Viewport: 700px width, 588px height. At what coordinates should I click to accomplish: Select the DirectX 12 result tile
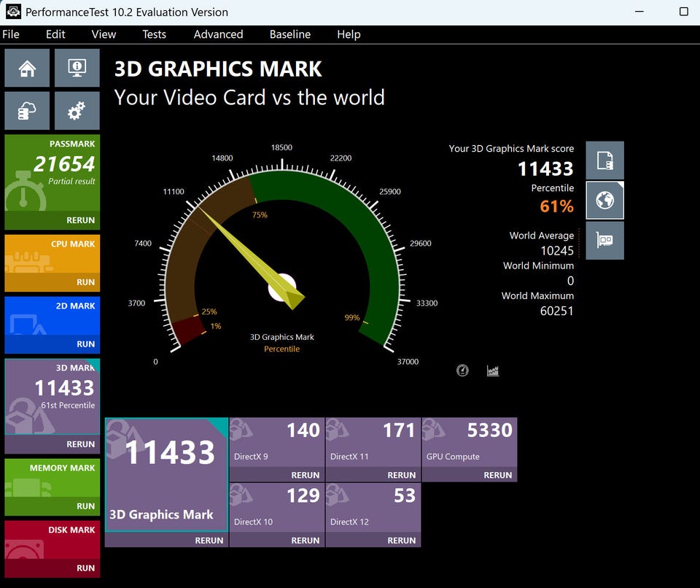point(373,508)
